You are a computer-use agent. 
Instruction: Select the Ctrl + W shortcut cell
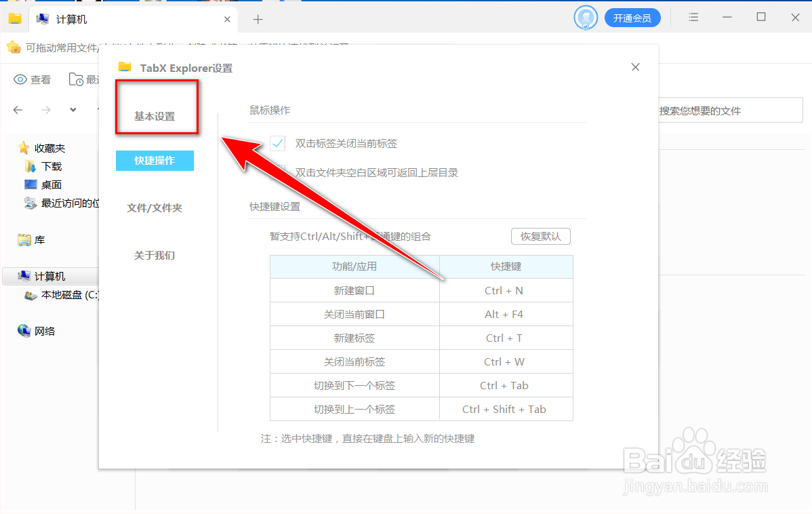click(x=506, y=361)
